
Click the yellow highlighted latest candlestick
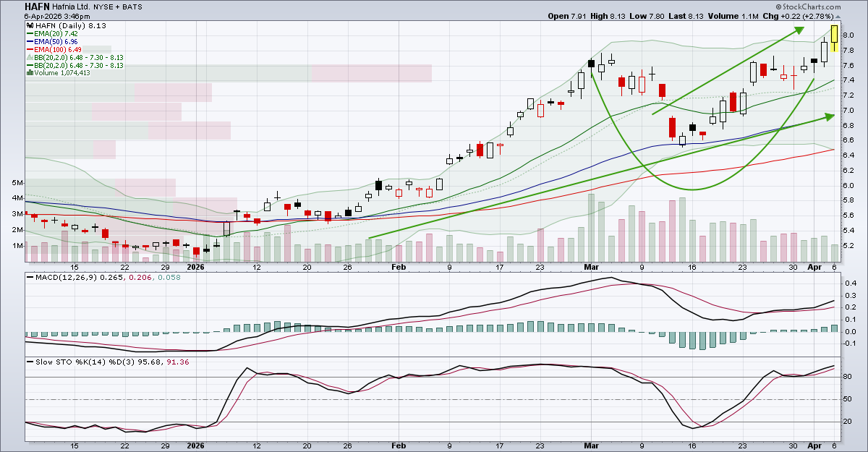[835, 38]
